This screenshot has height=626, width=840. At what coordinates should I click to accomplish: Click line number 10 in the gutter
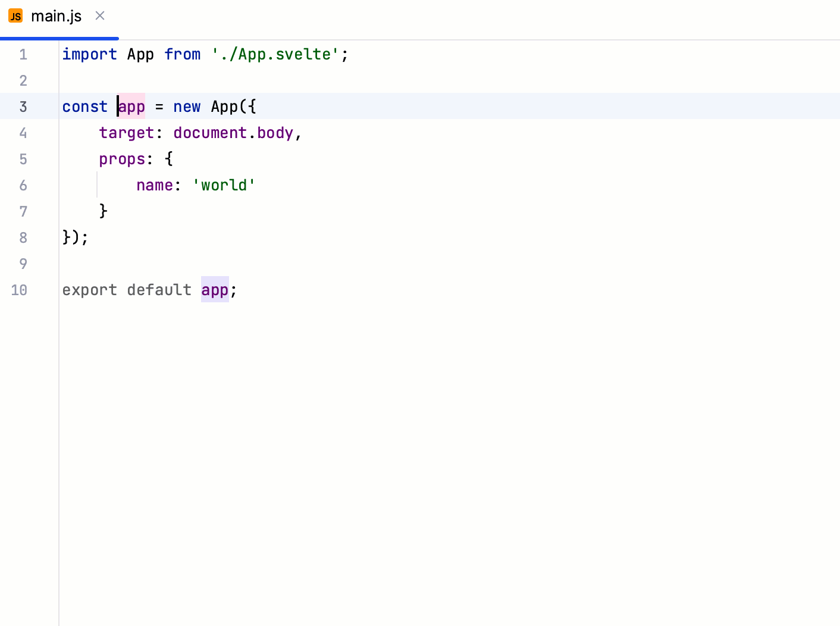point(18,290)
